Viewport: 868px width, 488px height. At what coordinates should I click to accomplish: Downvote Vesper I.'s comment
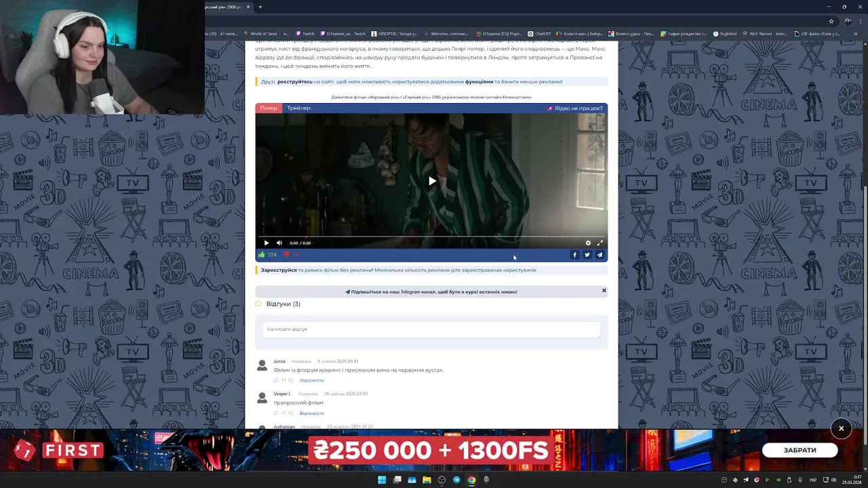[x=291, y=413]
